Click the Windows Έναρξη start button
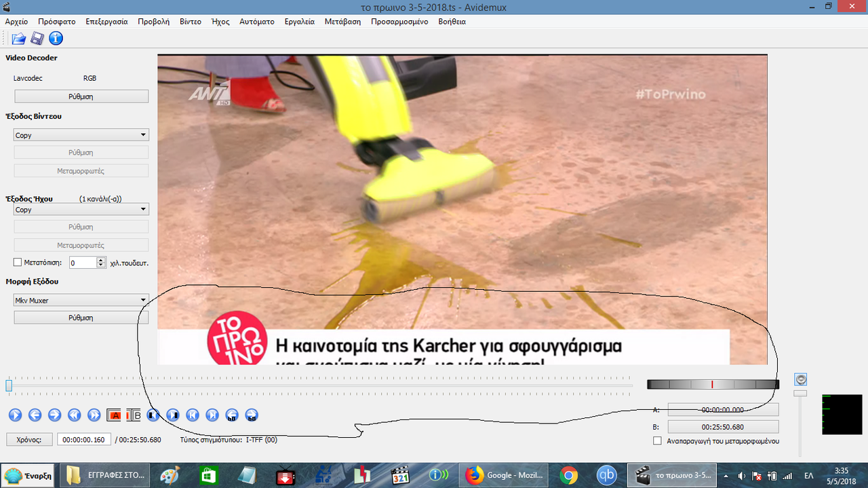Viewport: 868px width, 488px height. pos(28,476)
